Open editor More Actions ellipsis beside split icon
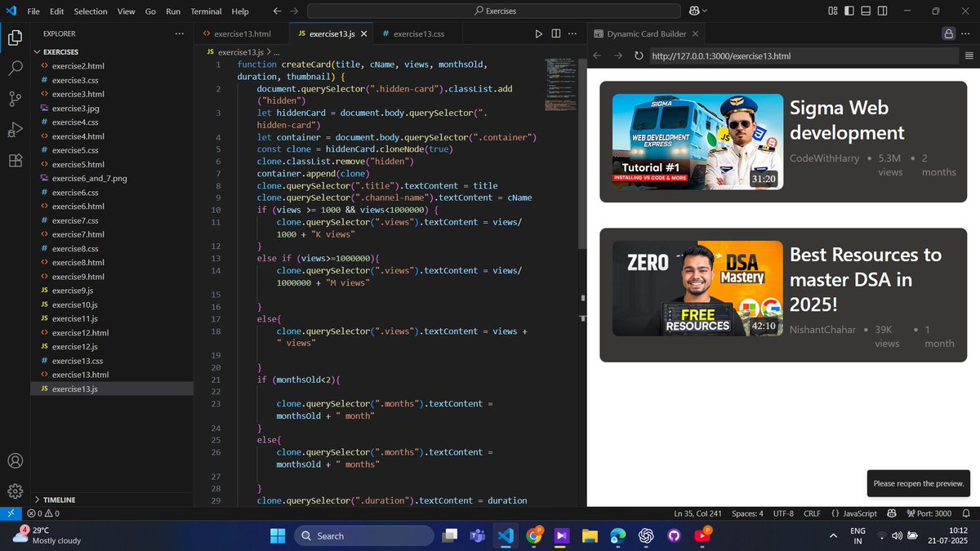The width and height of the screenshot is (980, 551). tap(573, 33)
